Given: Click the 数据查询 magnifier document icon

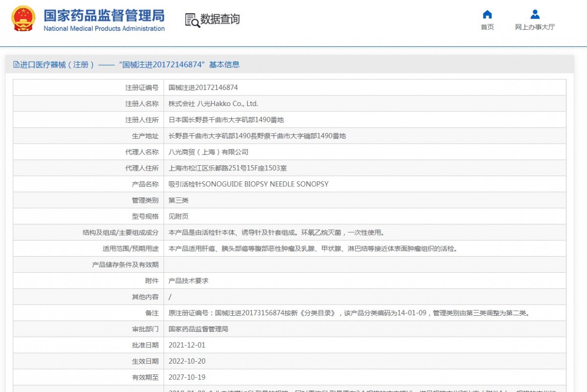Looking at the screenshot, I should click(x=192, y=20).
